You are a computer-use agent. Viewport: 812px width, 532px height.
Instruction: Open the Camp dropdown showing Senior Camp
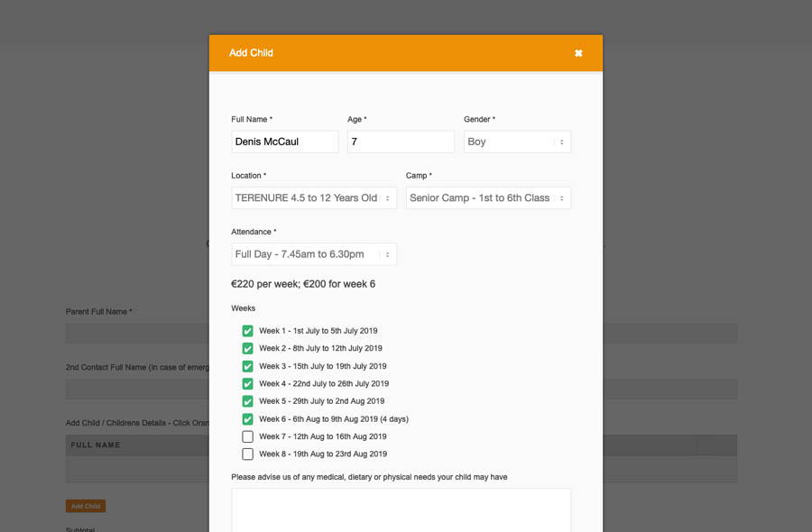[x=488, y=197]
